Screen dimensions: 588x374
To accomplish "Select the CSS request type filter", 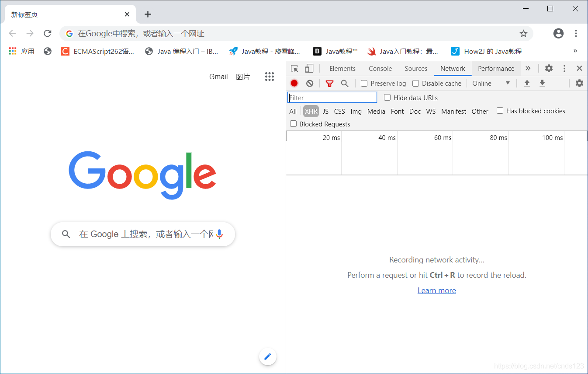I will click(339, 111).
